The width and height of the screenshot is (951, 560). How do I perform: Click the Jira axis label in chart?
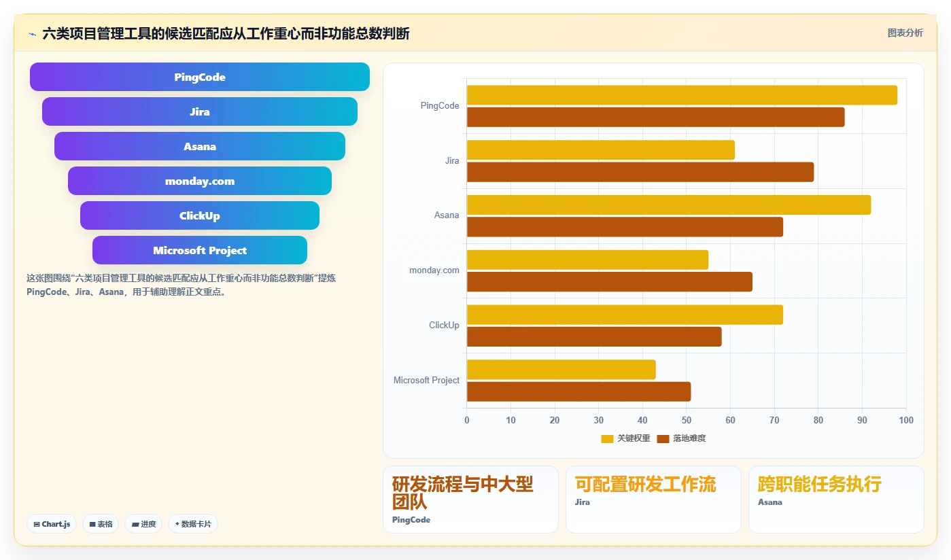click(452, 161)
